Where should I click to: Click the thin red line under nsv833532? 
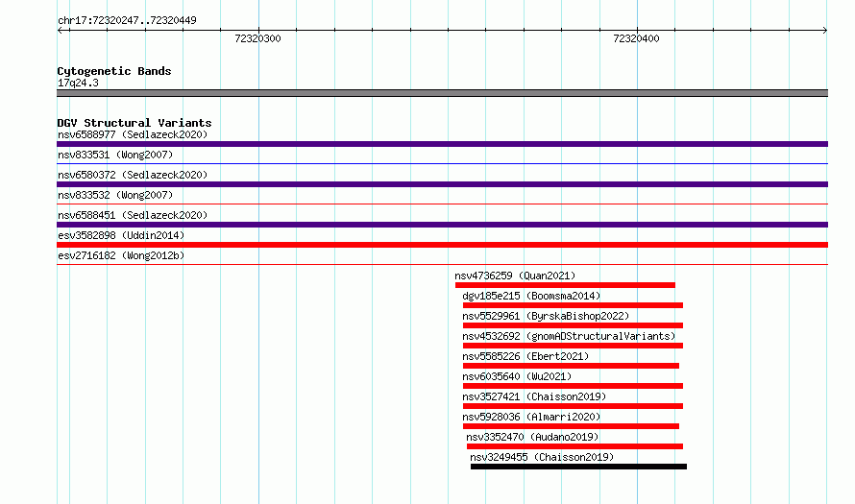[x=442, y=204]
